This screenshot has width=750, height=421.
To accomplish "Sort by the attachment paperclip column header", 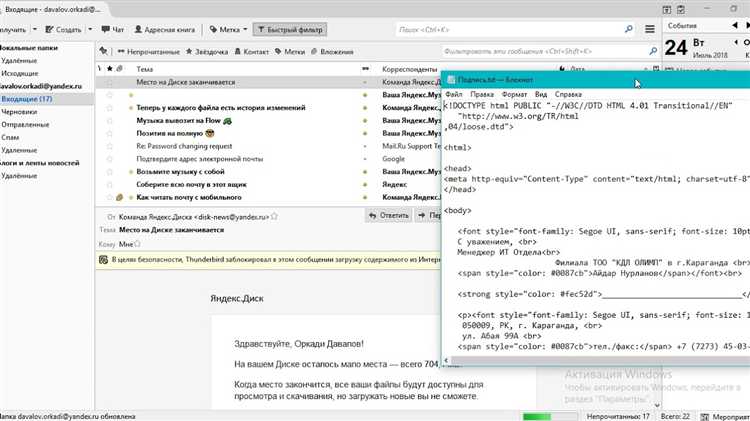I will pos(119,69).
